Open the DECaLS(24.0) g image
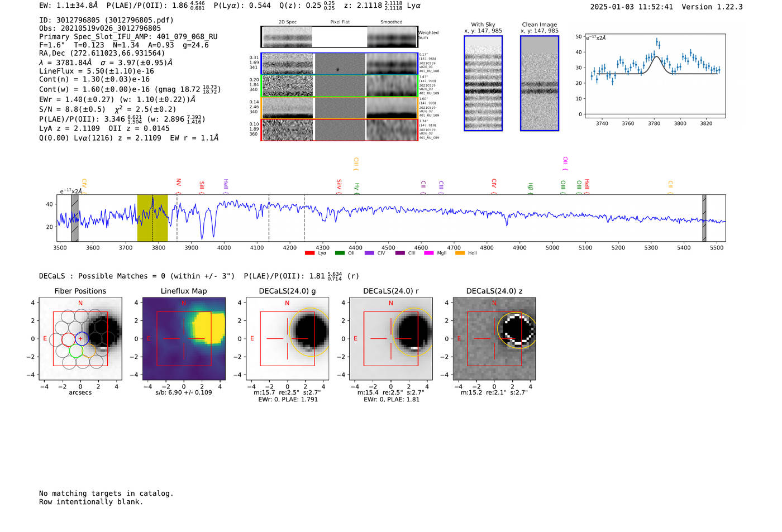 (288, 338)
